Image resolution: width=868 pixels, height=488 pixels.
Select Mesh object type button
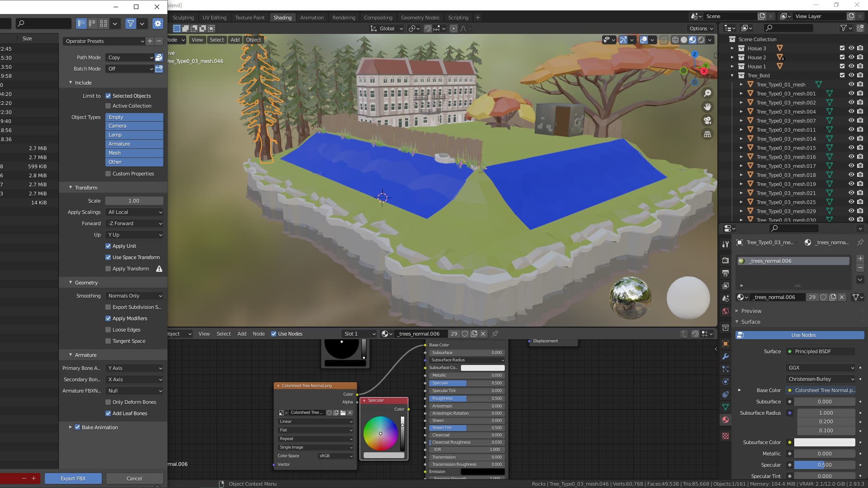(134, 153)
